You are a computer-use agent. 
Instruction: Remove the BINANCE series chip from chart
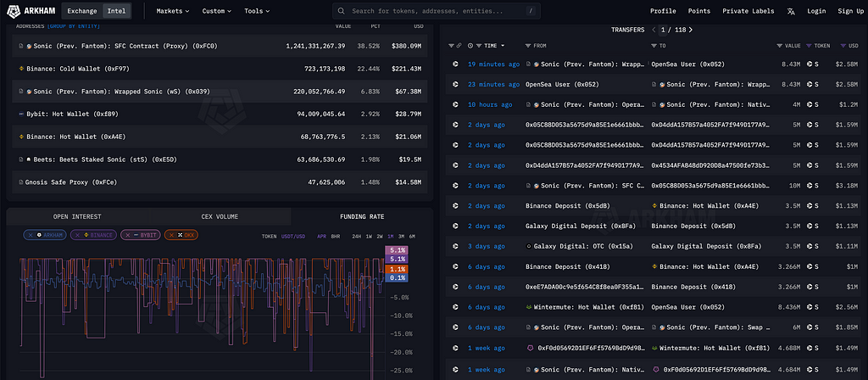click(77, 235)
